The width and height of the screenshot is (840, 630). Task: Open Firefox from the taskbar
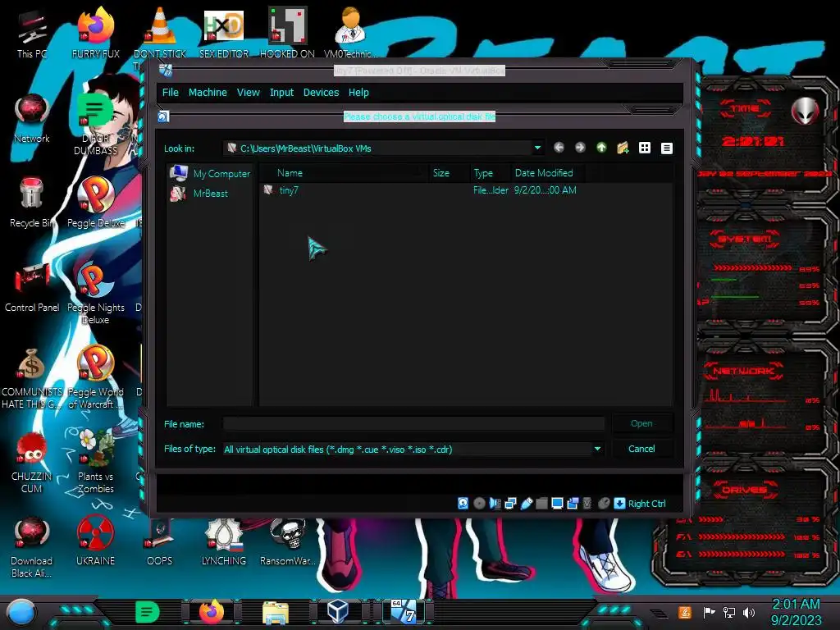pos(211,612)
